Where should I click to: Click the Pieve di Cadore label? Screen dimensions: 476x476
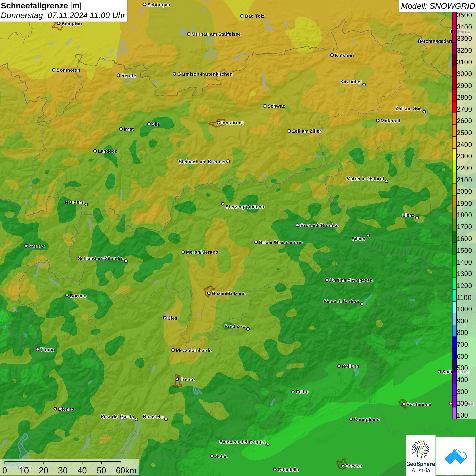(341, 301)
